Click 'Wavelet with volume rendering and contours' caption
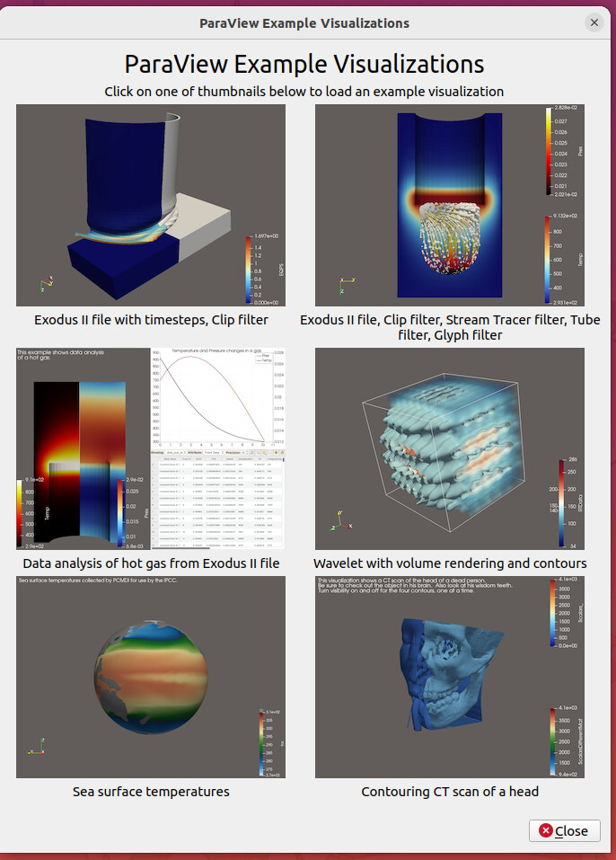 (449, 563)
